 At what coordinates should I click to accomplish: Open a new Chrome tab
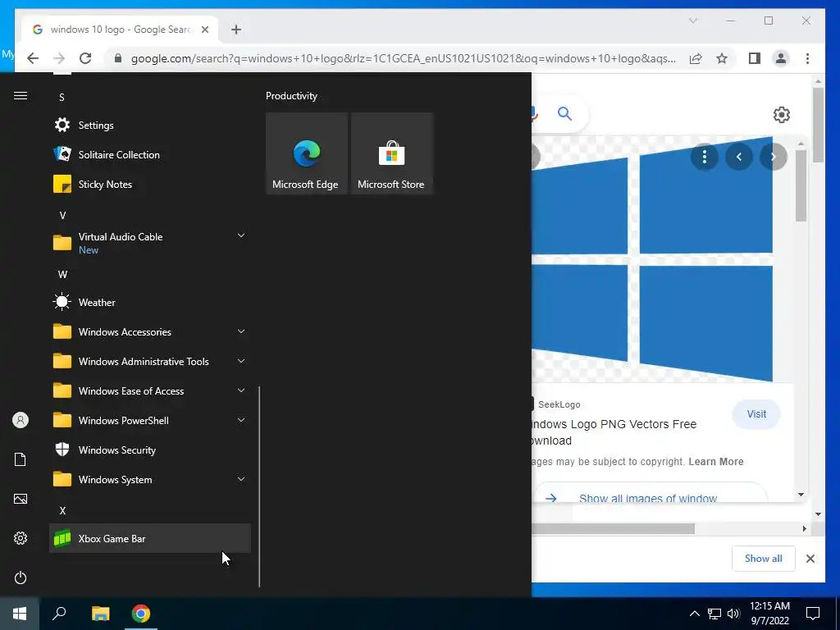coord(236,30)
